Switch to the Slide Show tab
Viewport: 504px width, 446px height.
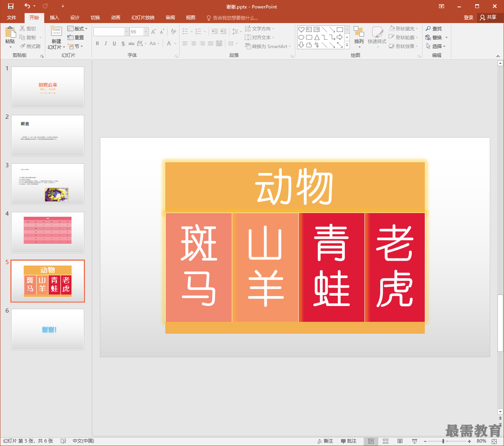[x=143, y=18]
